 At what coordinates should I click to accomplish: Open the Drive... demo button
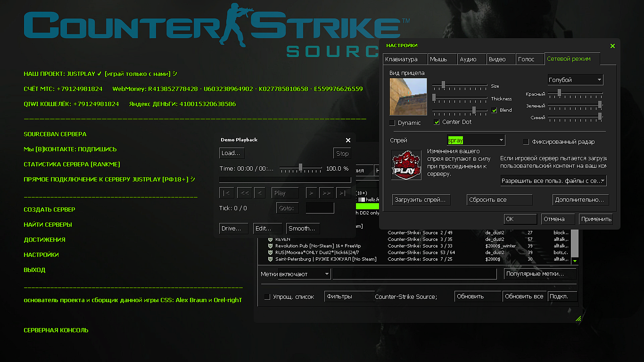[234, 229]
